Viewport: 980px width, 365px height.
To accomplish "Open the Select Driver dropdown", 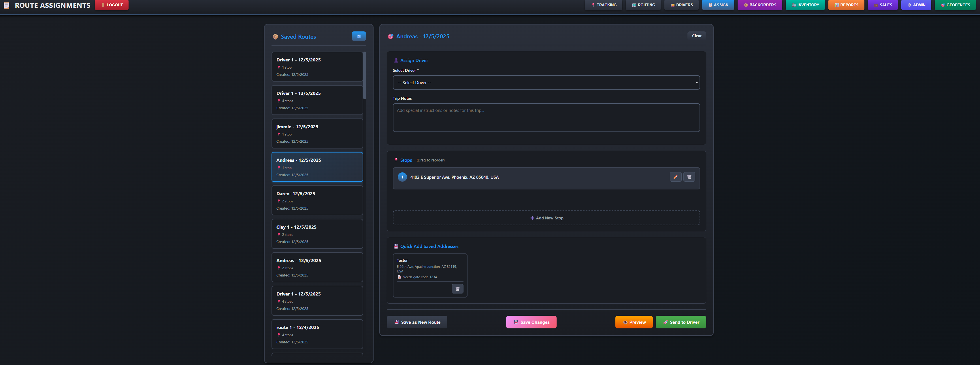I will pos(546,82).
